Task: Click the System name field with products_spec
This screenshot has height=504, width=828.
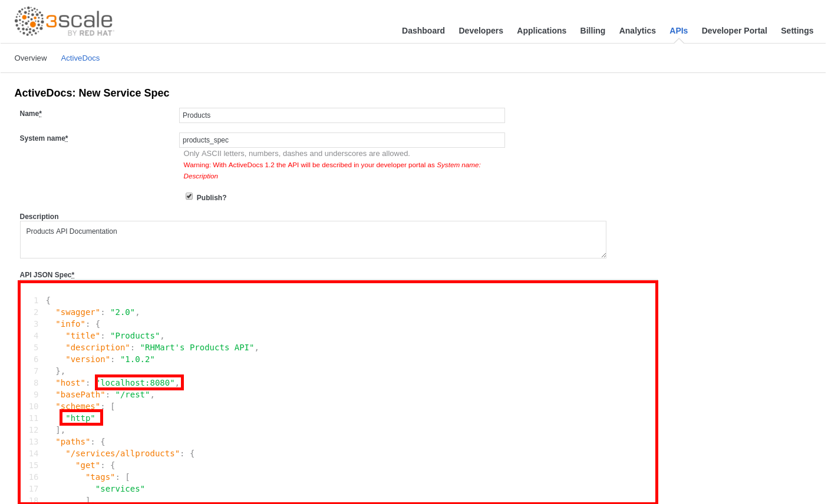Action: click(342, 140)
